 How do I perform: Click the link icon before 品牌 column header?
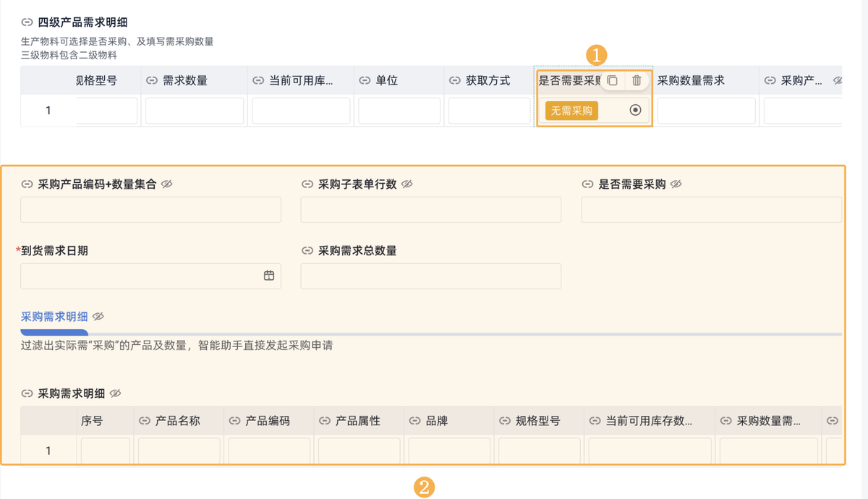[x=415, y=421]
